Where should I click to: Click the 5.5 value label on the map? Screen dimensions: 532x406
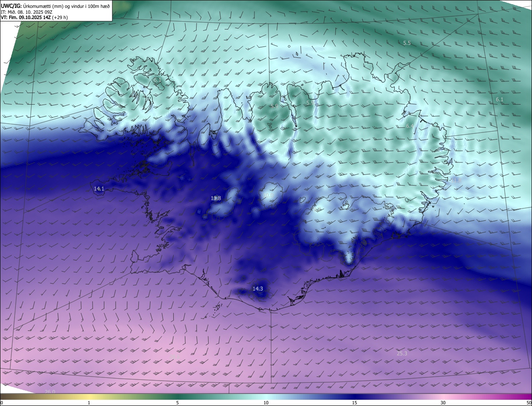(x=407, y=43)
